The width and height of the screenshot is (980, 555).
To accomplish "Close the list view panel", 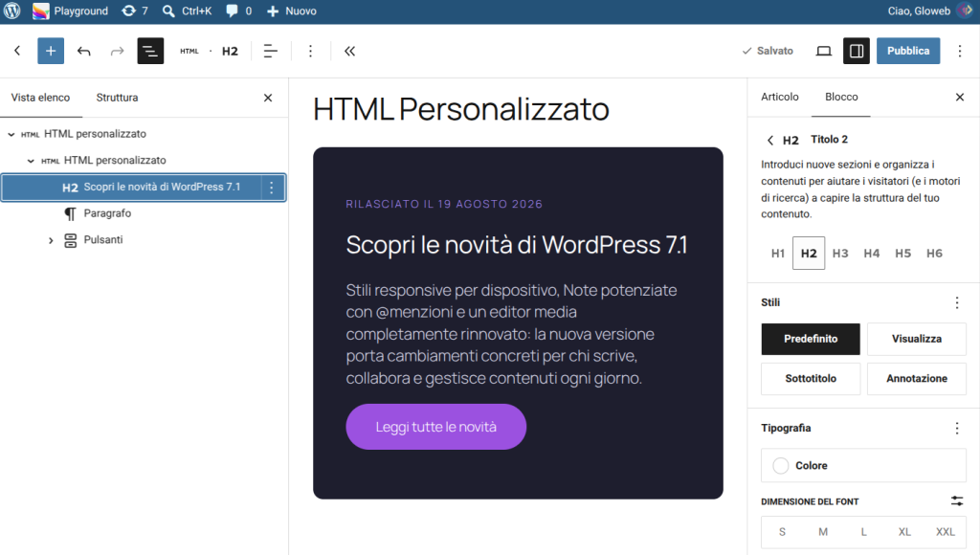I will [x=268, y=98].
